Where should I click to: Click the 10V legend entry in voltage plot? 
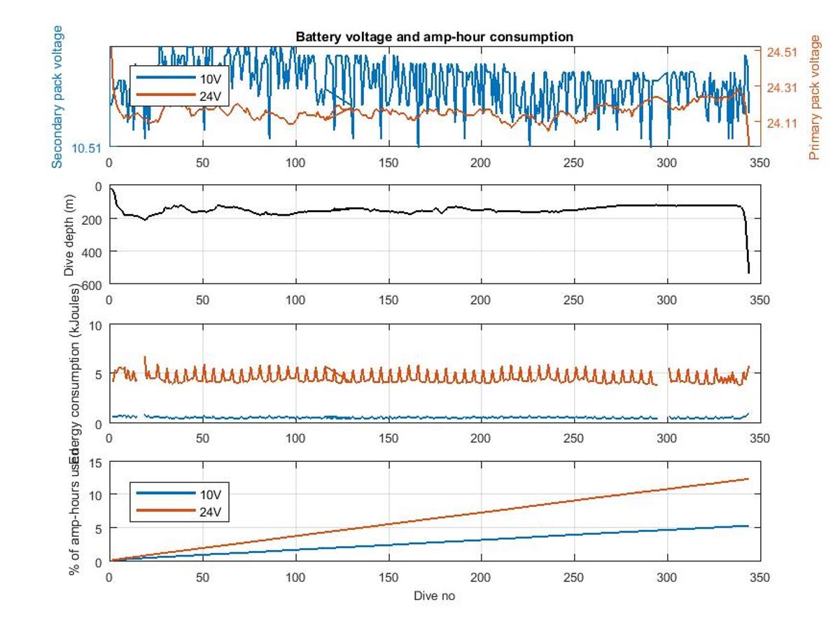(x=181, y=77)
